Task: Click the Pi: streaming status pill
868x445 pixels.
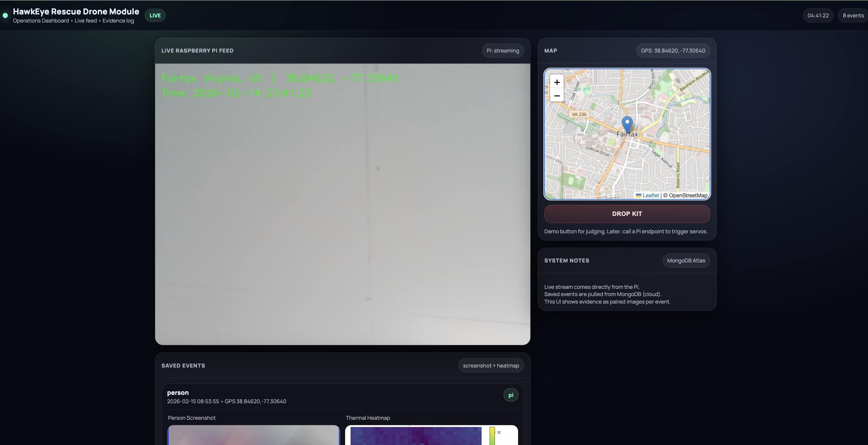Action: (502, 50)
